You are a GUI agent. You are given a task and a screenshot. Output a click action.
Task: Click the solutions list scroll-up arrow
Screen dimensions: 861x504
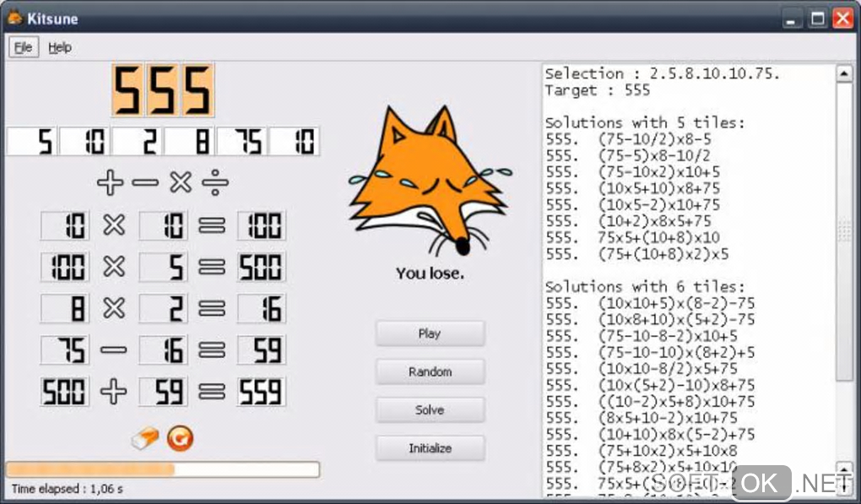point(844,73)
